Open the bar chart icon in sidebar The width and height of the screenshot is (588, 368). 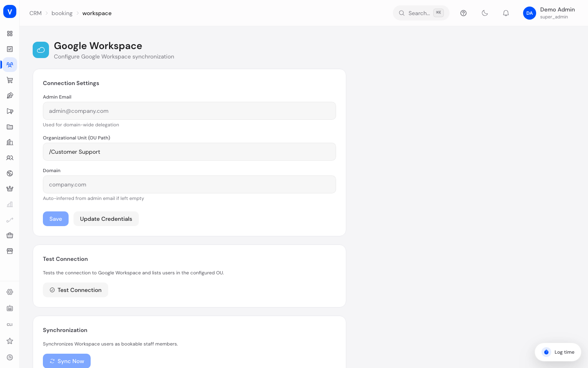click(10, 204)
